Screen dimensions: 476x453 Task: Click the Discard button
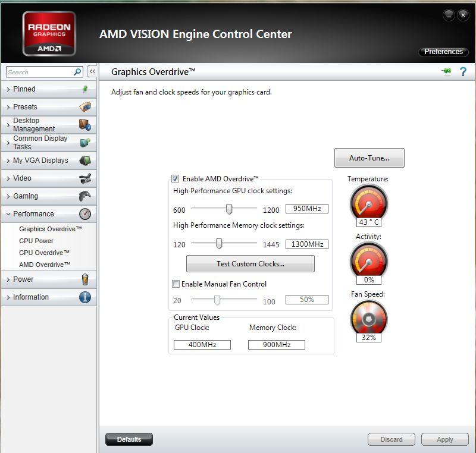(392, 439)
